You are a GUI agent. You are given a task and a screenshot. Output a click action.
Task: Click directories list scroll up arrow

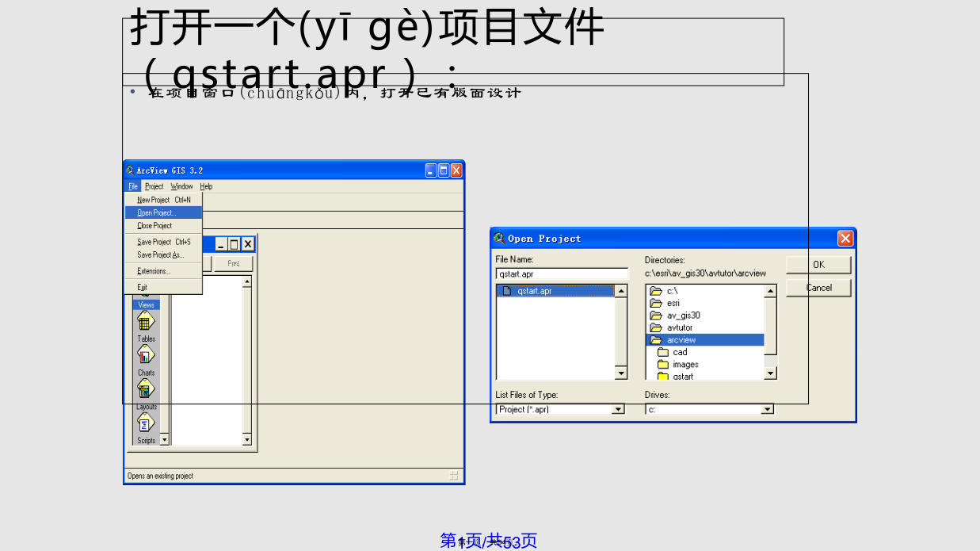[x=770, y=291]
